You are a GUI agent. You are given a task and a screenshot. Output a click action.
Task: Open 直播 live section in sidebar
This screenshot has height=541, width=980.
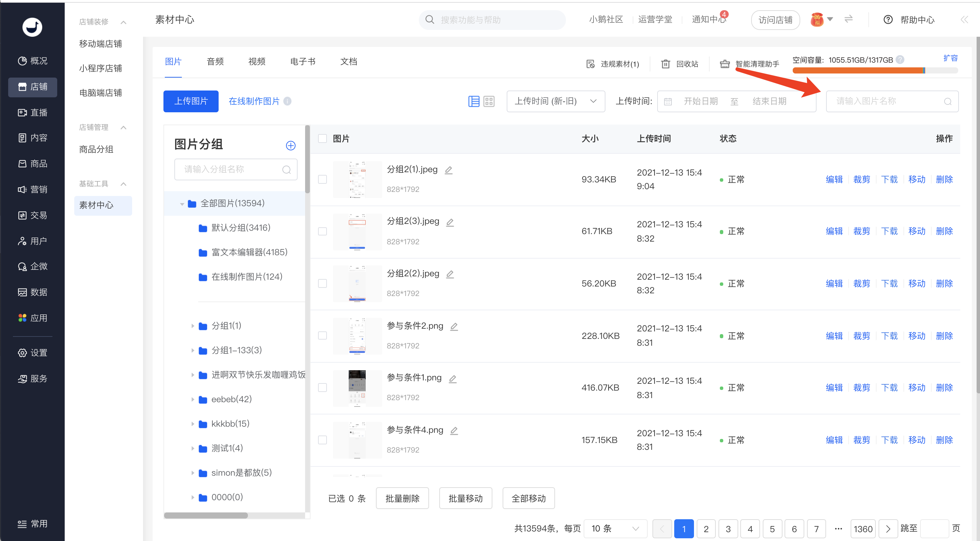[x=33, y=113]
